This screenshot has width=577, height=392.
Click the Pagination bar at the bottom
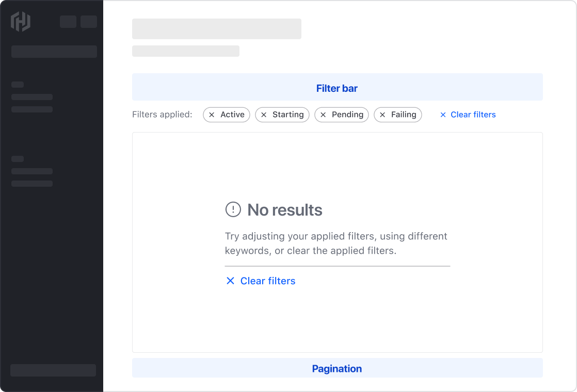click(x=337, y=368)
